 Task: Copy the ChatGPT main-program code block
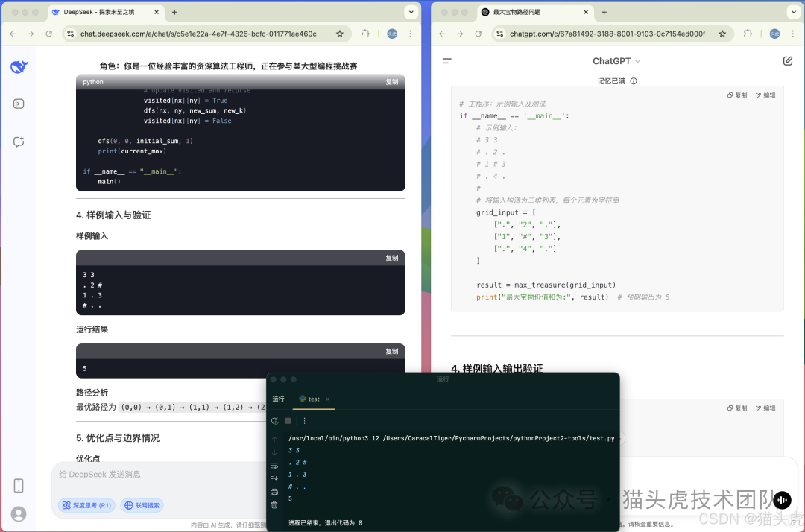[737, 95]
